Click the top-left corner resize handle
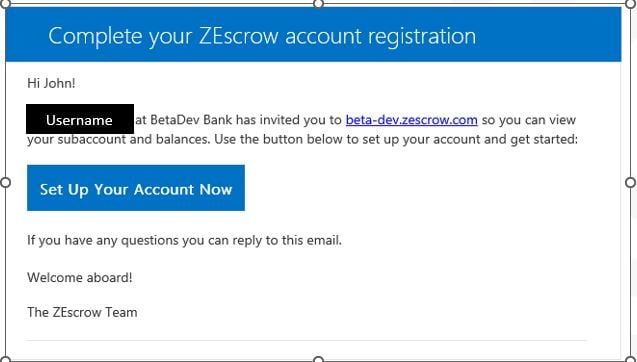Viewport: 637px width, 362px height. click(x=5, y=3)
